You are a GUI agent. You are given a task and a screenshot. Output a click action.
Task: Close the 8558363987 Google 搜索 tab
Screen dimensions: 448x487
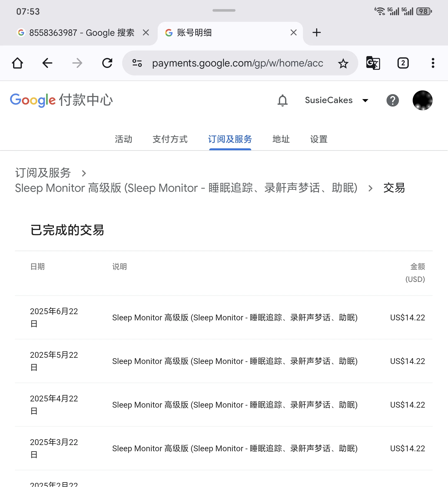(x=146, y=32)
